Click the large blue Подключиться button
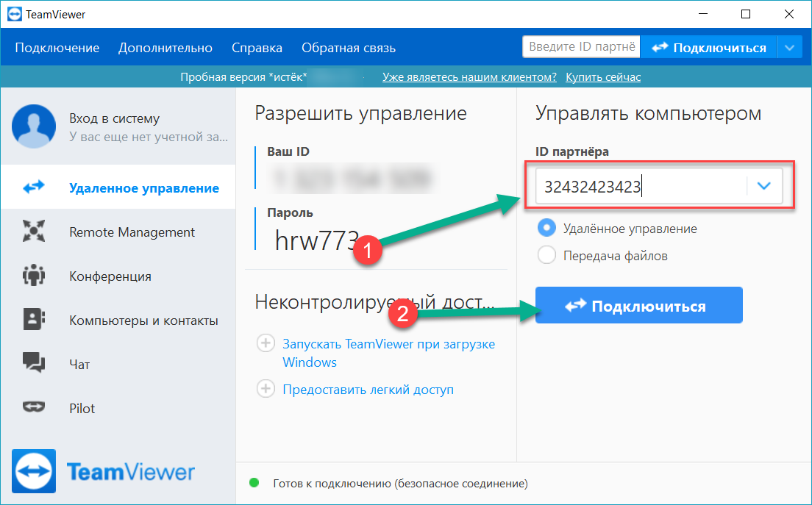 pos(639,305)
